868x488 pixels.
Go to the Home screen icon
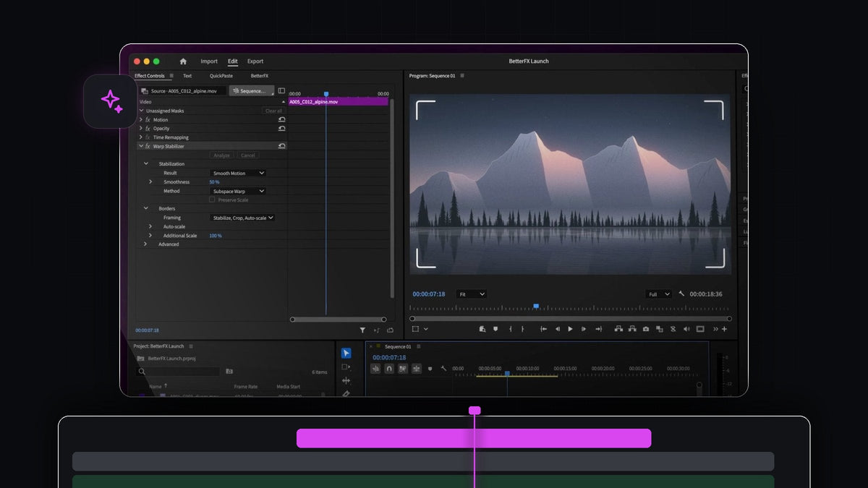[x=183, y=61]
